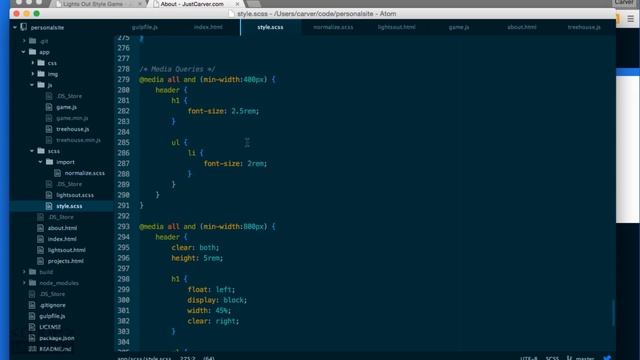
Task: Collapse the scss folder arrow
Action: coord(32,151)
